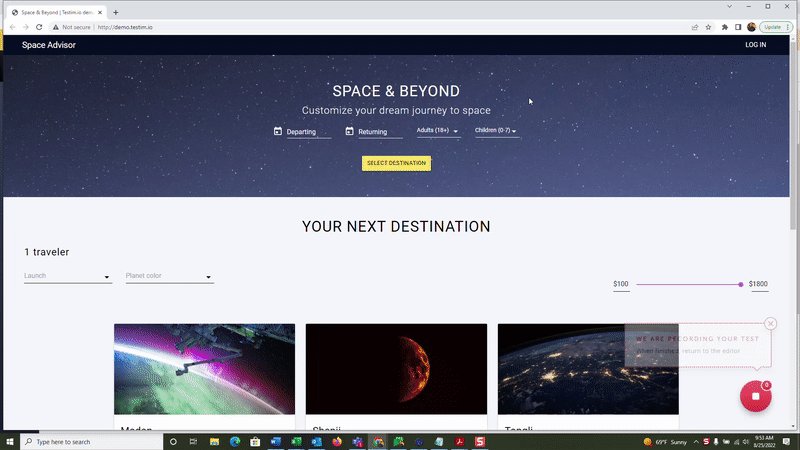The image size is (800, 450).
Task: Click the weather widget showing Sunny
Action: tap(665, 442)
